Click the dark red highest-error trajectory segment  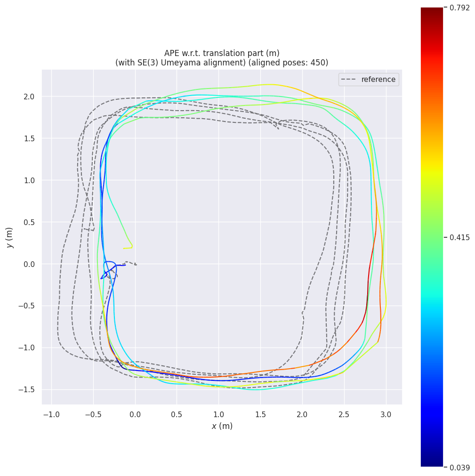click(368, 282)
